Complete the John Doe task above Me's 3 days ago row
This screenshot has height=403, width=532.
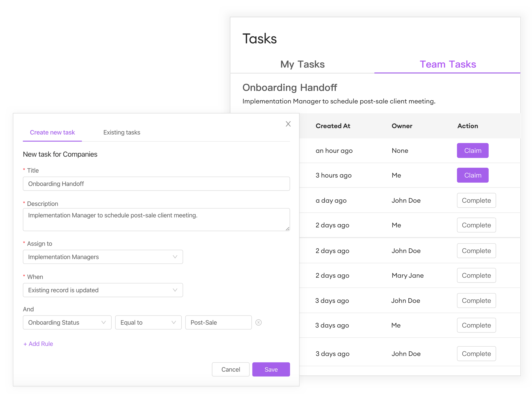[x=476, y=300]
